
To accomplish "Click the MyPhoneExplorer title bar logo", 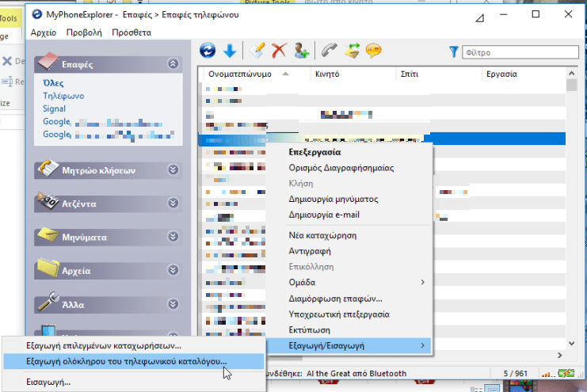I will (37, 14).
